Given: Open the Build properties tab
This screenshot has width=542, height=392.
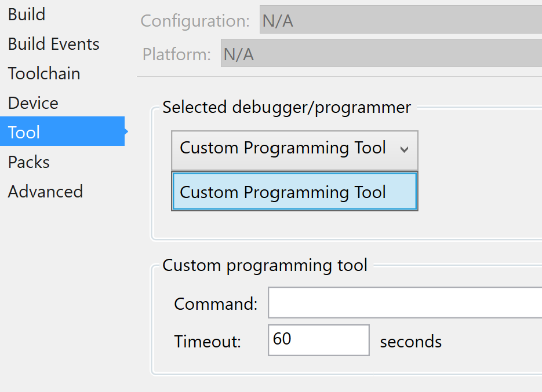Looking at the screenshot, I should (27, 14).
